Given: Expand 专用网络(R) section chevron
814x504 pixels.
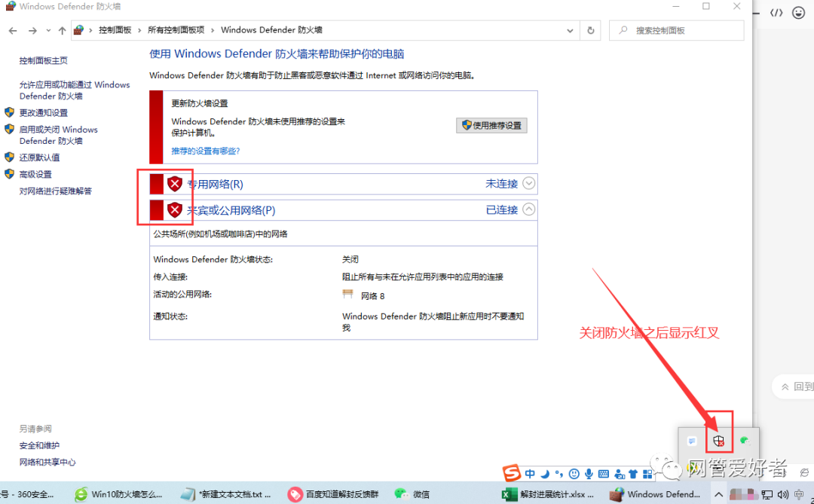Looking at the screenshot, I should (528, 183).
